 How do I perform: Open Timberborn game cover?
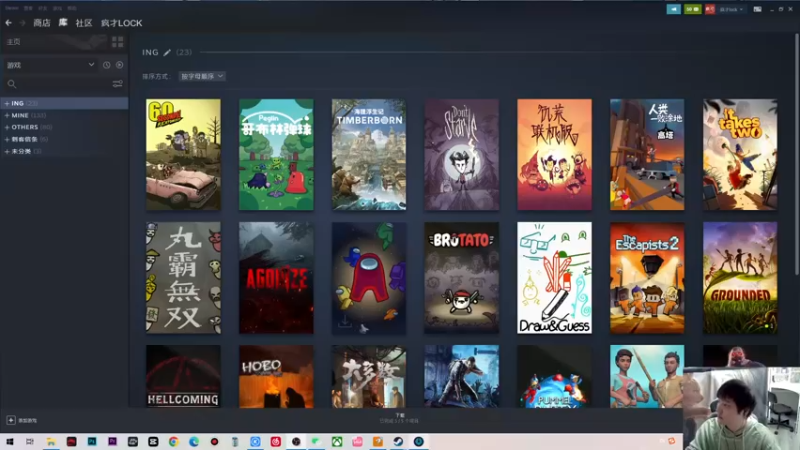[x=369, y=155]
